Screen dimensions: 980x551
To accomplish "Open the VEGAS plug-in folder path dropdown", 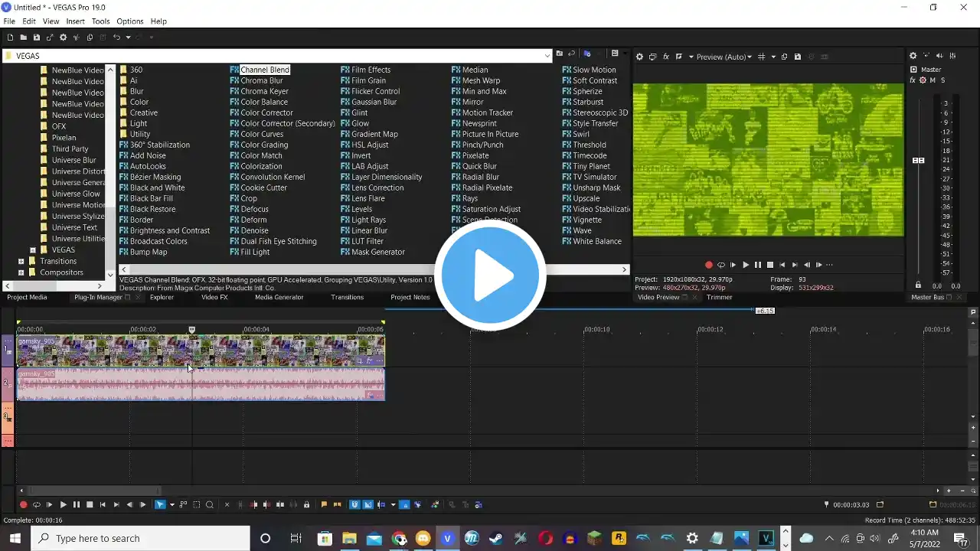I will pos(547,56).
